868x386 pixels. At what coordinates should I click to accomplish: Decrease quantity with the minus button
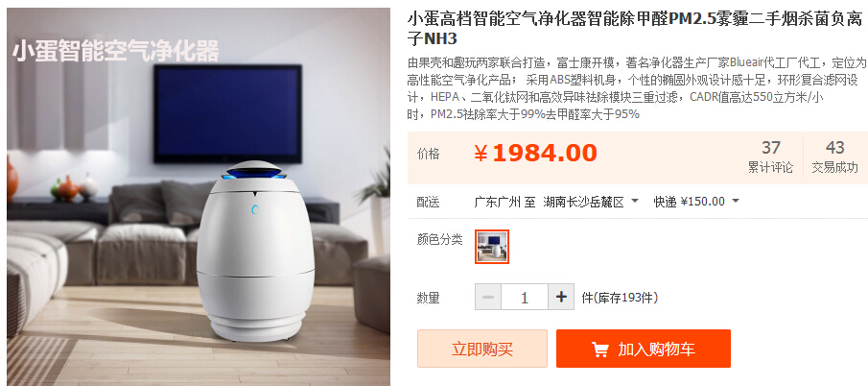[x=488, y=298]
